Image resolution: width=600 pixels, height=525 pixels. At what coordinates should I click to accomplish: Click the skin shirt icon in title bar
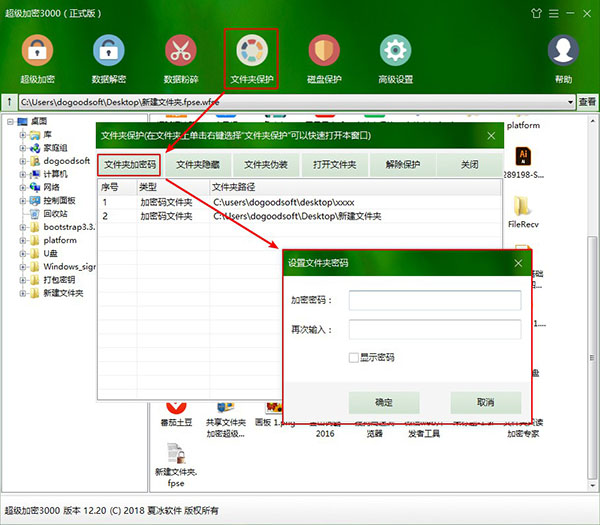pyautogui.click(x=536, y=13)
